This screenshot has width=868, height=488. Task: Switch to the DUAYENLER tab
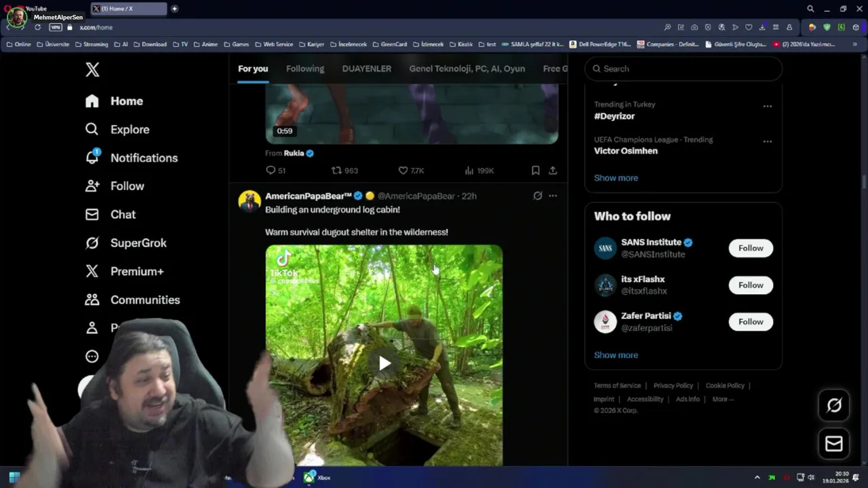click(367, 68)
